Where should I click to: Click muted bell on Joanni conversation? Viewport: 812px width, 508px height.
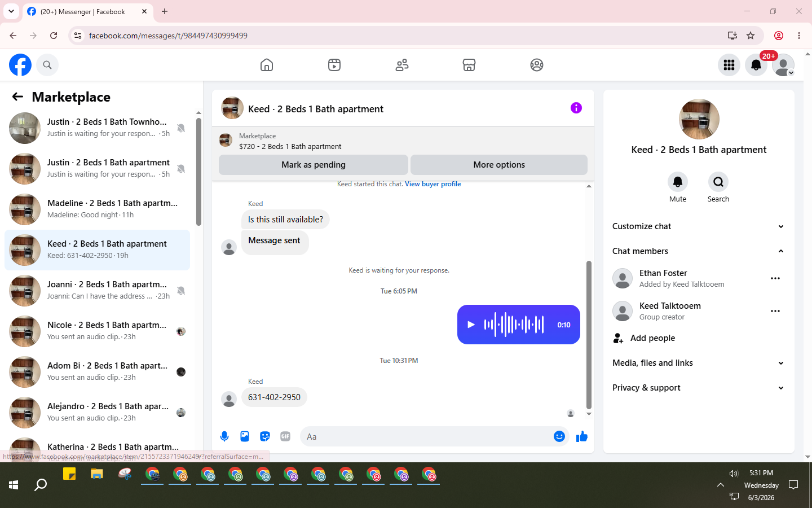point(181,291)
